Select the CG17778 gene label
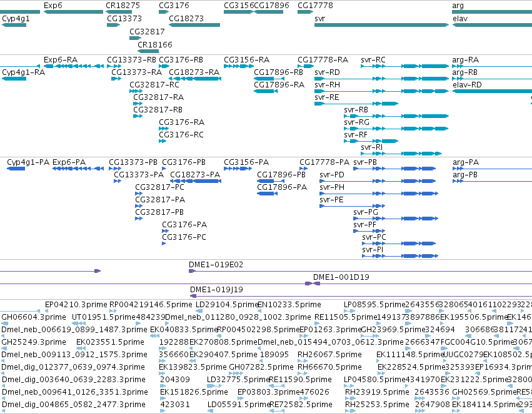 click(x=315, y=6)
